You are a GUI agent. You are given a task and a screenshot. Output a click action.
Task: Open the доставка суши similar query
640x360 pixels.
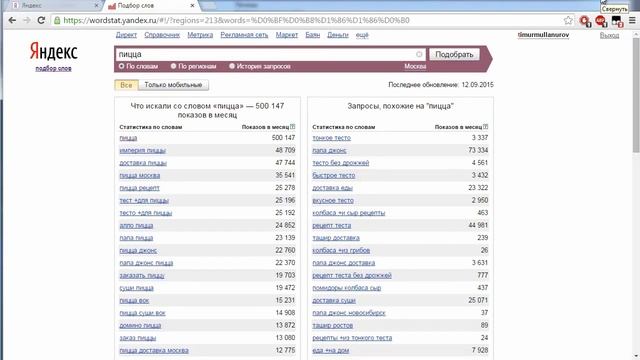click(334, 300)
